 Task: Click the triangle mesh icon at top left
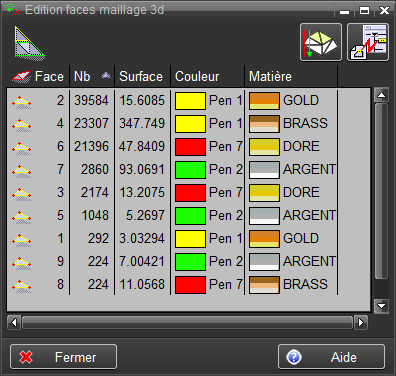pyautogui.click(x=29, y=43)
